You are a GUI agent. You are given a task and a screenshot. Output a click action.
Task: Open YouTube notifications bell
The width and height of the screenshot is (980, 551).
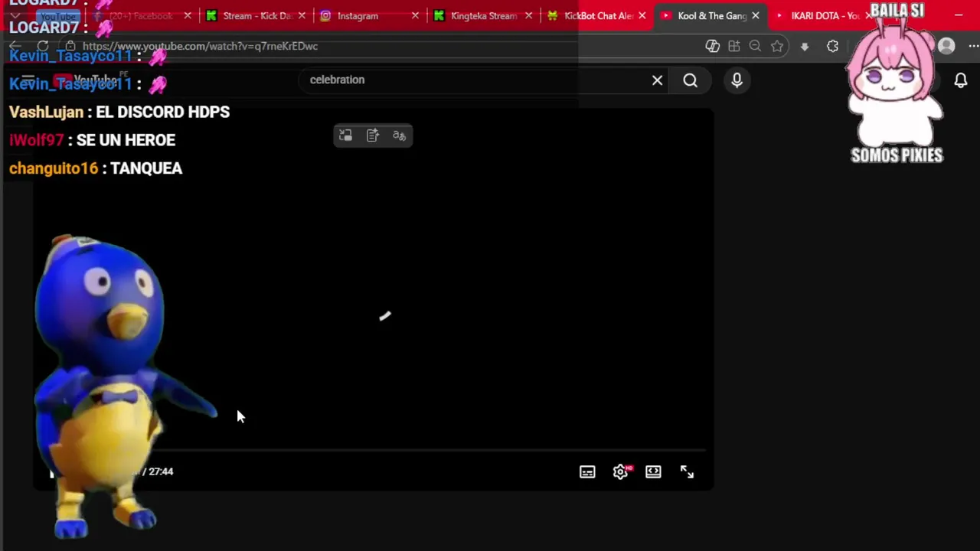[960, 80]
